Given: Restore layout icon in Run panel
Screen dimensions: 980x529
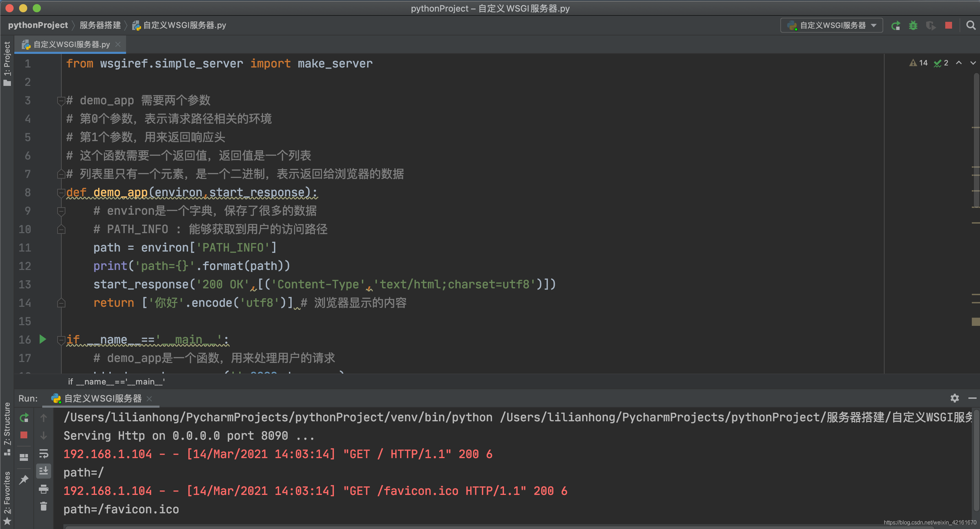Looking at the screenshot, I should [x=24, y=457].
